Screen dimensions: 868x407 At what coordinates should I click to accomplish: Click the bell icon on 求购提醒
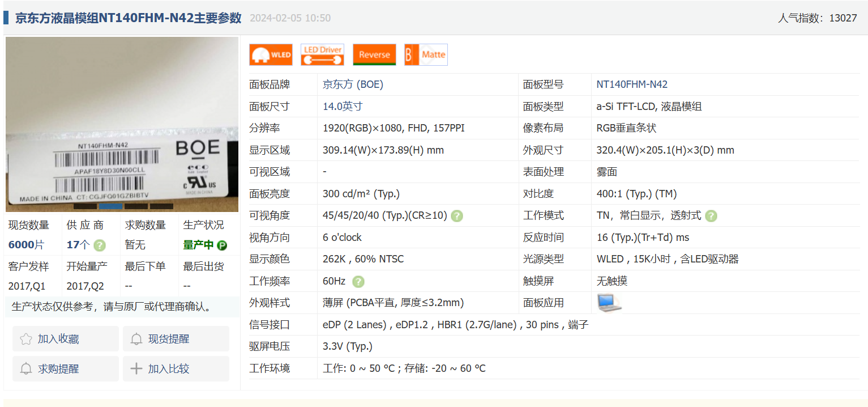(x=26, y=369)
